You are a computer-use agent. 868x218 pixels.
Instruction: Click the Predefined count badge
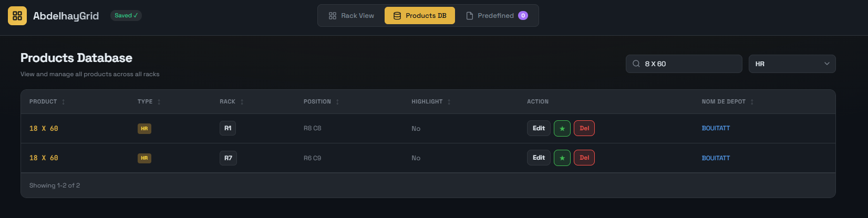tap(523, 16)
